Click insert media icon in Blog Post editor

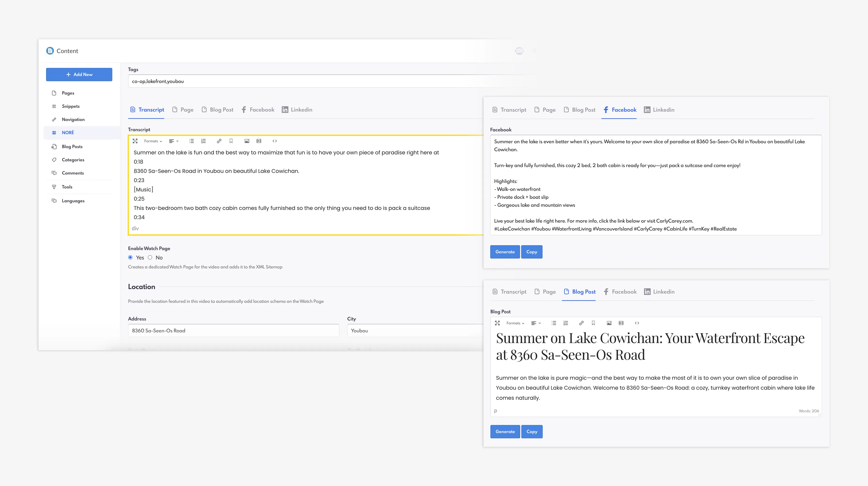(621, 323)
